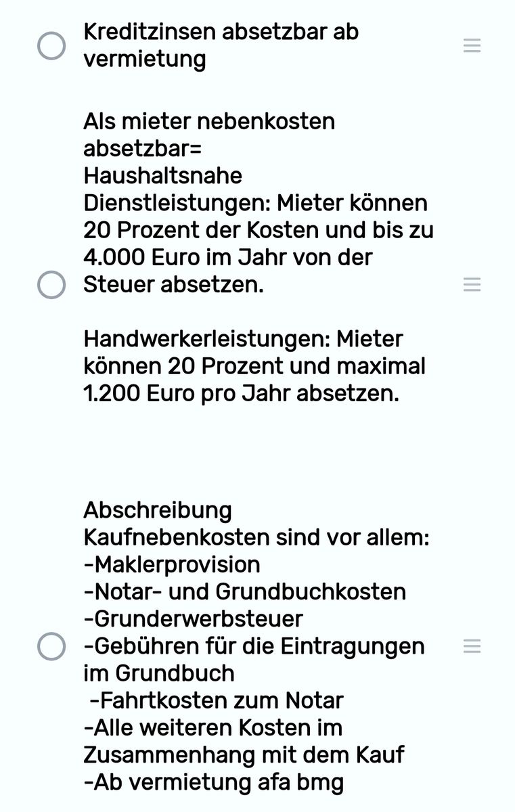Grab the reorder handle for Kreditzinsen item
515x812 pixels.
coord(472,45)
